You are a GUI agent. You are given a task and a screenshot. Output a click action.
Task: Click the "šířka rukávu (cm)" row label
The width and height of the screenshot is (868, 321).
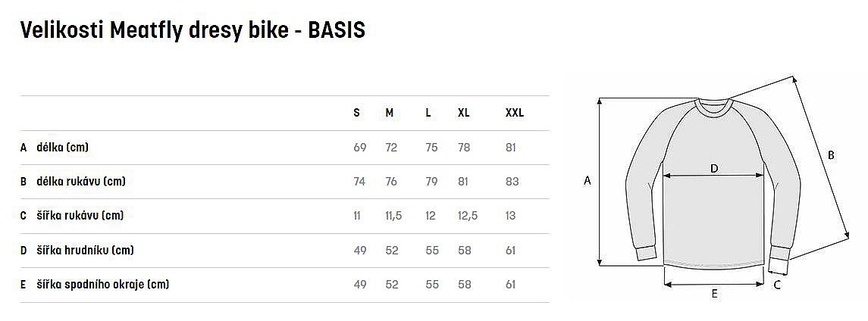[80, 216]
